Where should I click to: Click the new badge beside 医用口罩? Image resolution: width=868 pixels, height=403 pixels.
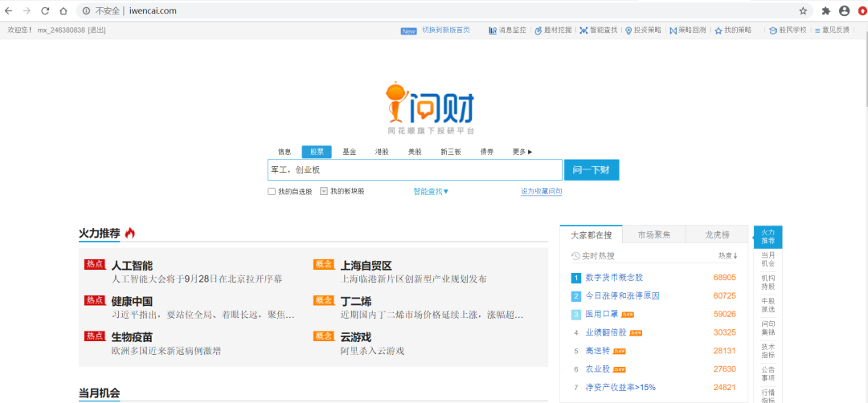pyautogui.click(x=627, y=315)
